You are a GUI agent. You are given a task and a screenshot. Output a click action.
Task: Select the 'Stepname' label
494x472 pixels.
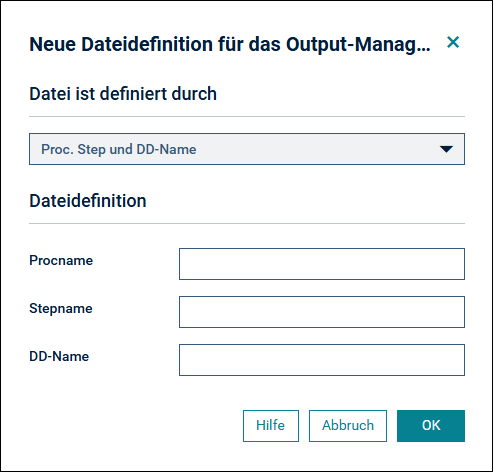61,309
